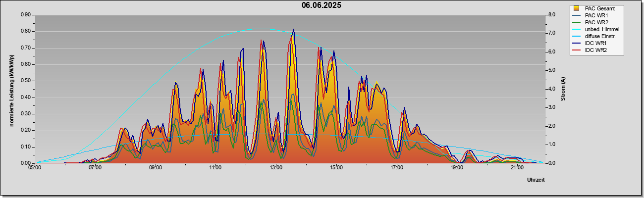Select the dark blue IDC WR1 legend marker

tap(576, 44)
